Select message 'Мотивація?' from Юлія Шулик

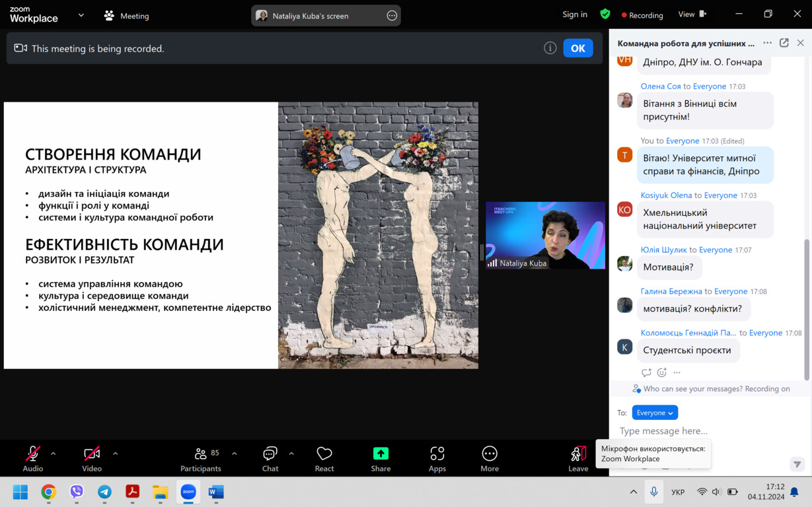(669, 267)
